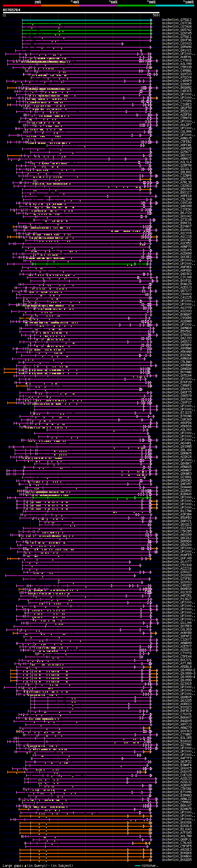The image size is (197, 868).
Task: Select label UniRef100_Q4MWG9
Action: pyautogui.click(x=177, y=328)
